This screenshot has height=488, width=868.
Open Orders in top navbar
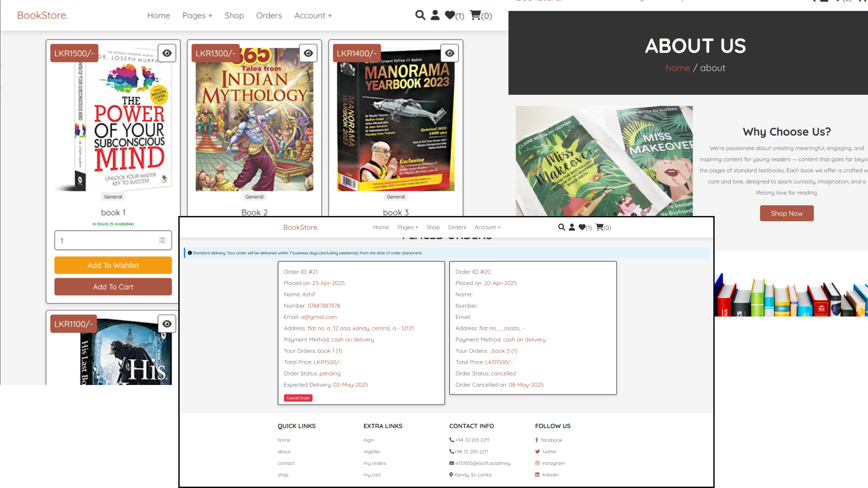click(269, 16)
